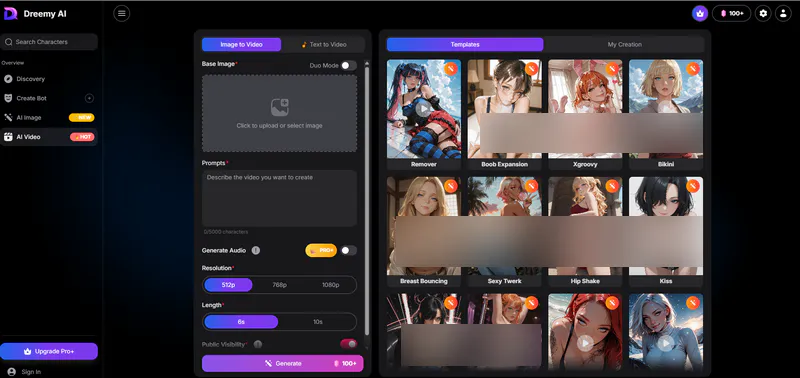Select the Bikini template label

pyautogui.click(x=666, y=164)
